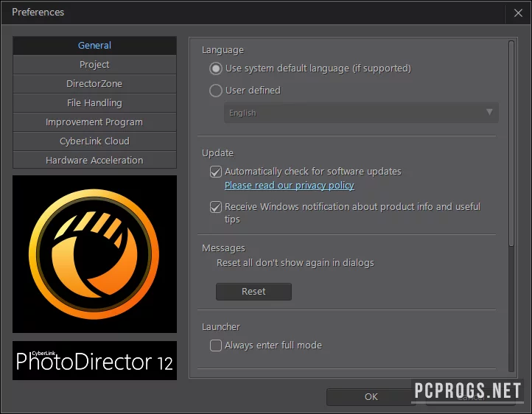Click the preferences panel vertical scrollbar
The image size is (532, 414).
(511, 144)
